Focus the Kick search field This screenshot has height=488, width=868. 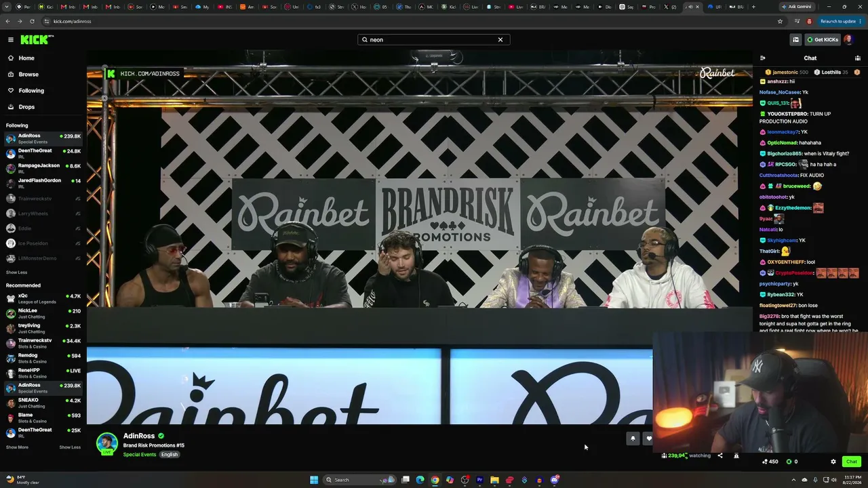[x=433, y=40]
